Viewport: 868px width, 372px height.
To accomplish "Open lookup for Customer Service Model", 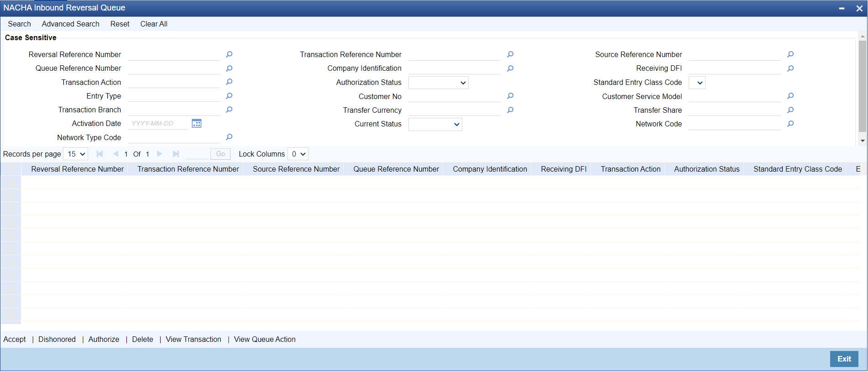I will (790, 96).
